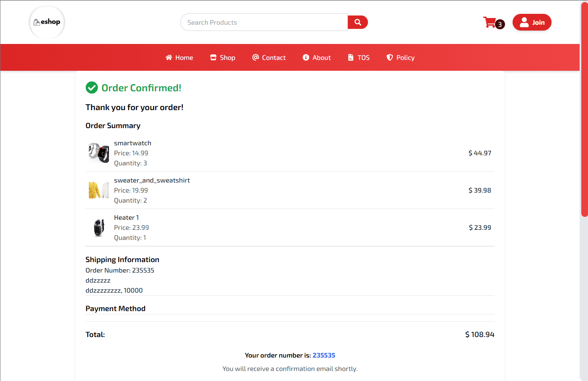Click the TOS document icon
The image size is (588, 381).
350,57
